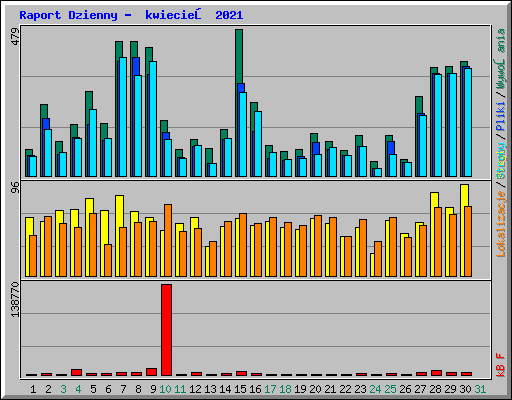Click the dark green bar above day 8

coord(134,49)
